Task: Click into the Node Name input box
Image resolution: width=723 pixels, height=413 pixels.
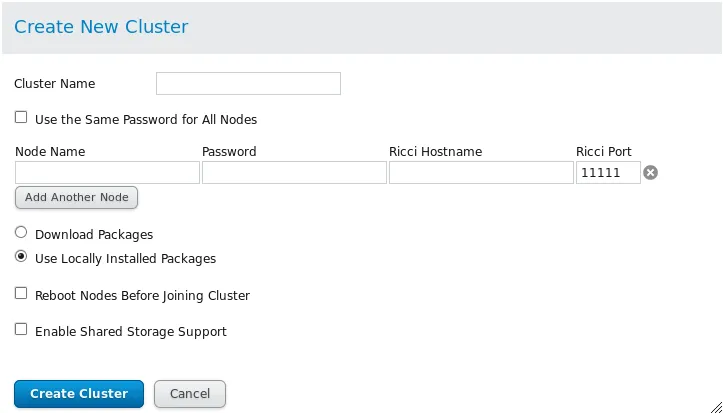Action: [x=107, y=173]
